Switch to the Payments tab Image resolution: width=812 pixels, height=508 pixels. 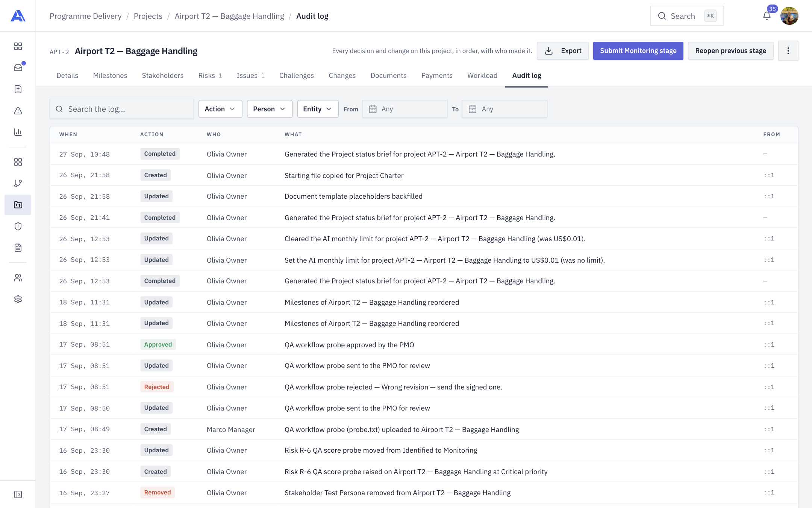(437, 76)
